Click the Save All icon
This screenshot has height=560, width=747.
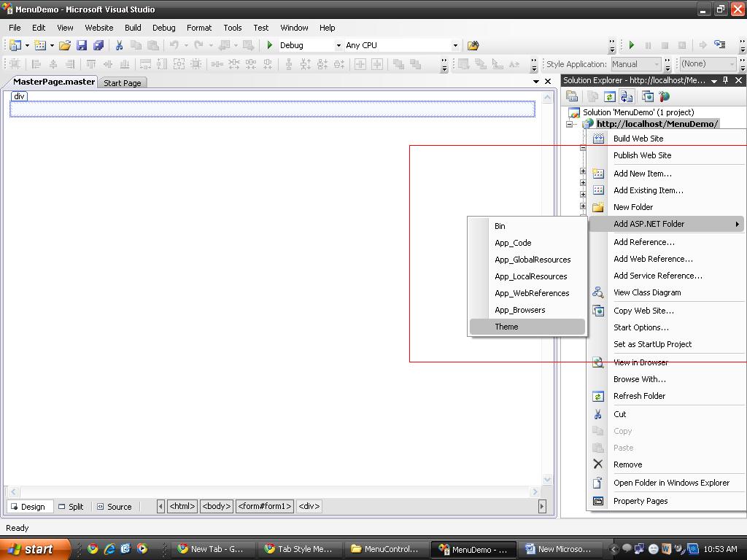click(98, 45)
